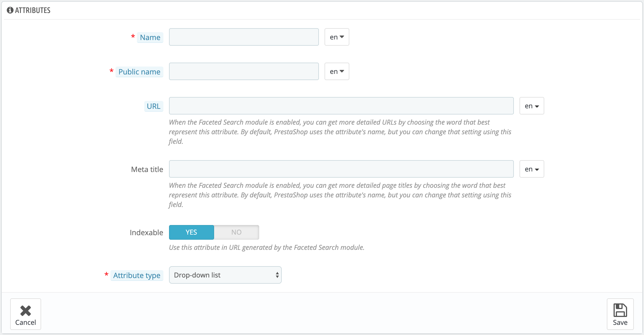Click the Attributes info circle icon
644x335 pixels.
pos(10,10)
